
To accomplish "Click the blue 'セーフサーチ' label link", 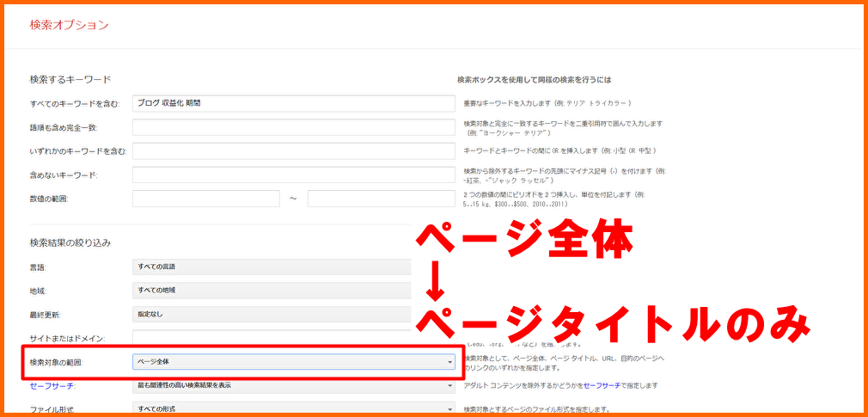I will pyautogui.click(x=52, y=386).
